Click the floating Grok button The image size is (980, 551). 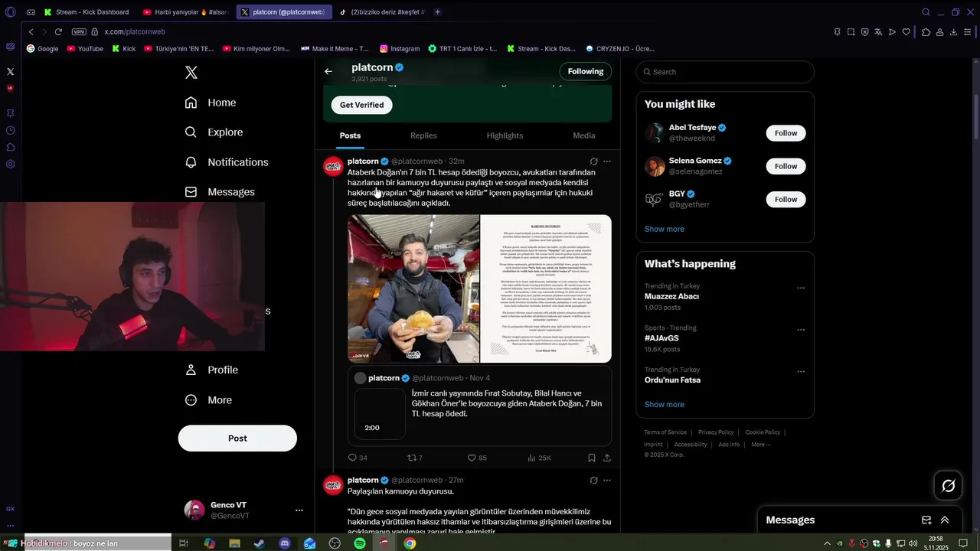948,485
